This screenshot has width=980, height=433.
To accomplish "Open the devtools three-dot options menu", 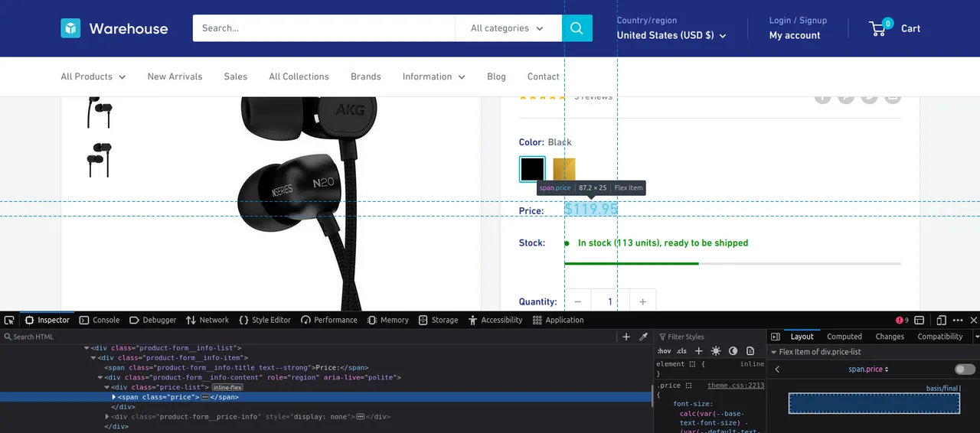I will [958, 320].
